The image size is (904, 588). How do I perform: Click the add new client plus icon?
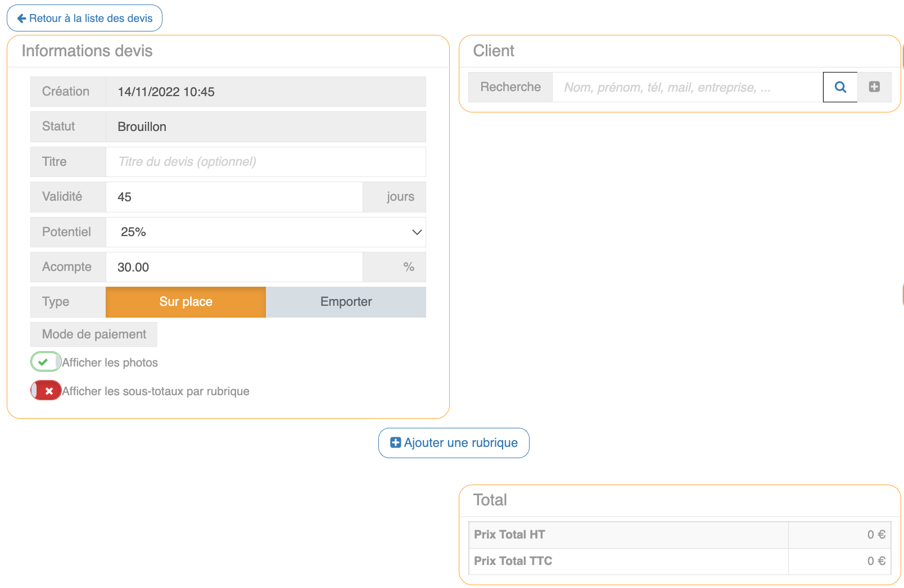(874, 87)
